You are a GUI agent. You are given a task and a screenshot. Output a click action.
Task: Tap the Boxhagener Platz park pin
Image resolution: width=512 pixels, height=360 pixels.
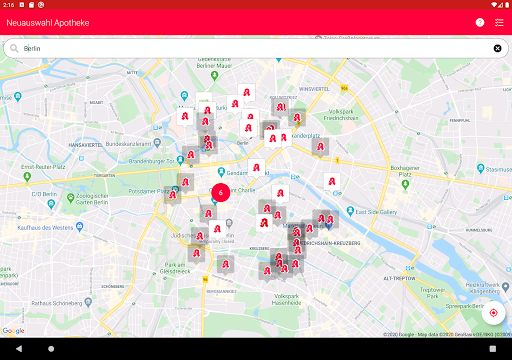pos(405,184)
